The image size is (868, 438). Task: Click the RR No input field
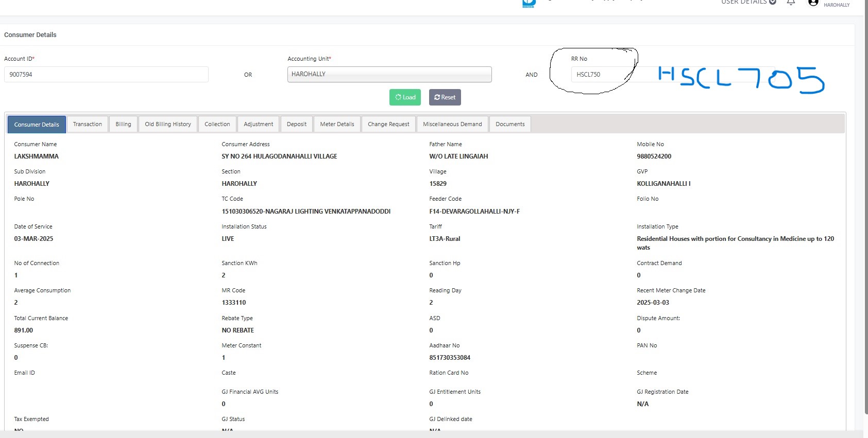click(600, 75)
